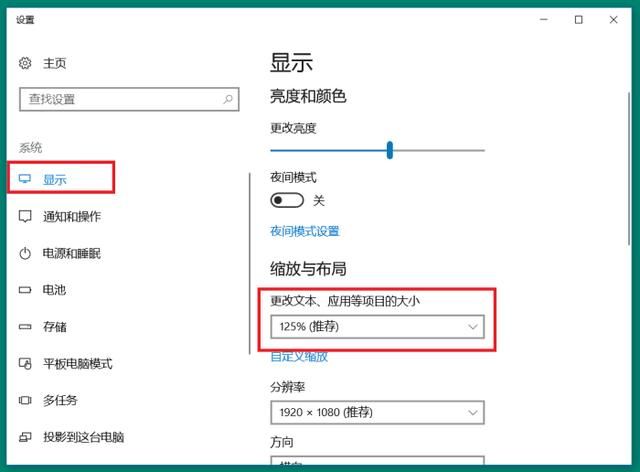Click in the 查找设置 search field

[129, 99]
